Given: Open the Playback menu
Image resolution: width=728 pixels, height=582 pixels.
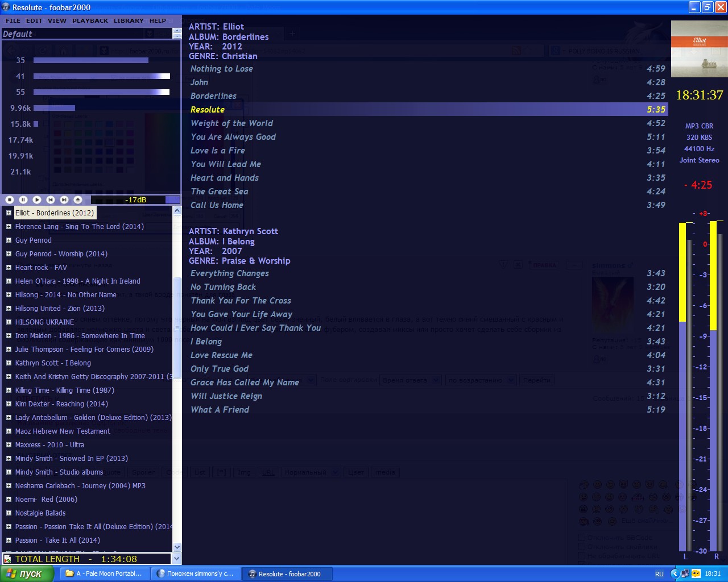Looking at the screenshot, I should [x=90, y=20].
